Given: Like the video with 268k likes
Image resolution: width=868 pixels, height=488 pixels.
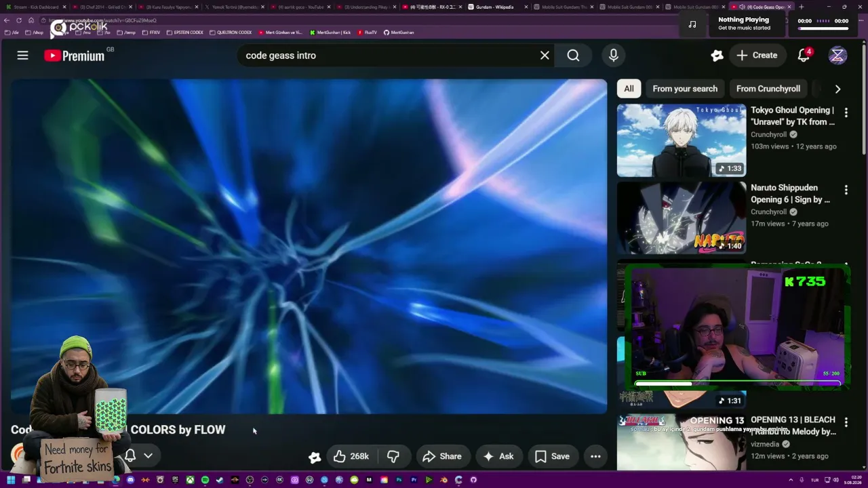Looking at the screenshot, I should (x=351, y=457).
